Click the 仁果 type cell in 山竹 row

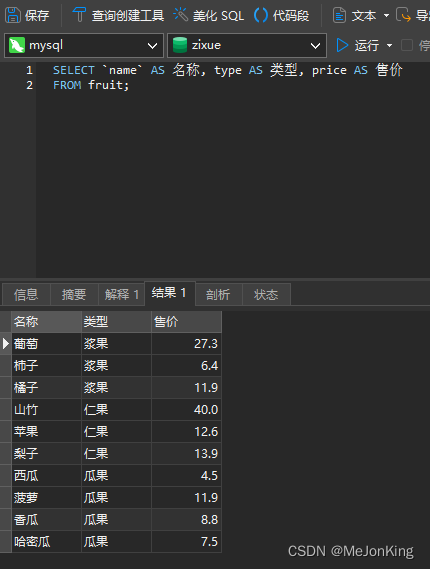click(116, 410)
